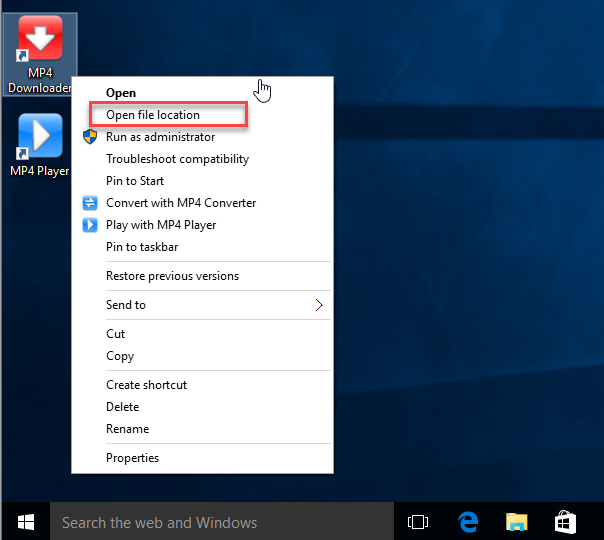Choose Rename in the context menu
Image resolution: width=604 pixels, height=540 pixels.
(x=203, y=429)
